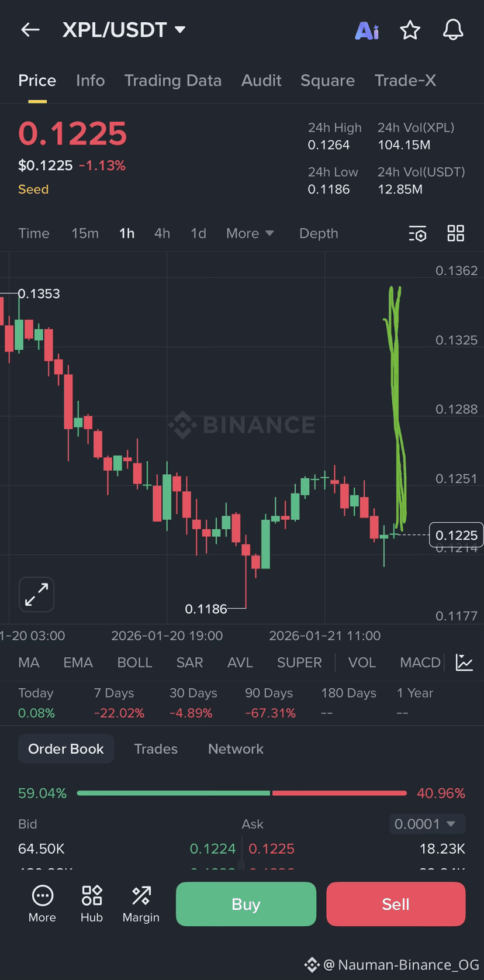The height and width of the screenshot is (980, 484).
Task: Open the Audit tab
Action: coord(261,81)
